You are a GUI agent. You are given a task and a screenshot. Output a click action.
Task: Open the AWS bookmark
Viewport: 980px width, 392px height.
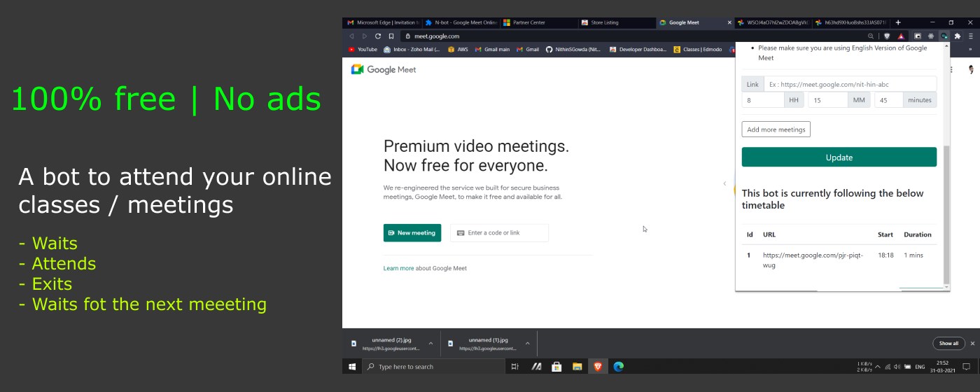(458, 50)
